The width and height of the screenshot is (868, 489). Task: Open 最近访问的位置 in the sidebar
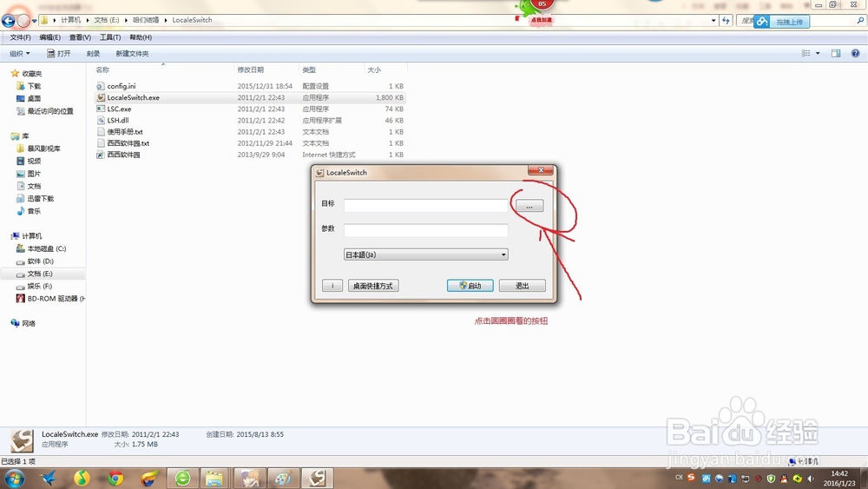(x=49, y=111)
